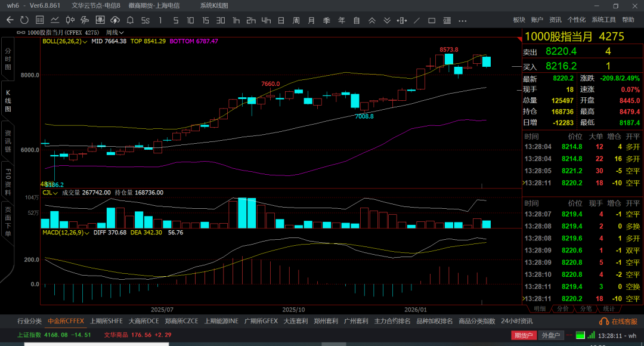Screen dimensions: 644x346
Task: Select the rectangle window tool icon
Action: pos(432,20)
